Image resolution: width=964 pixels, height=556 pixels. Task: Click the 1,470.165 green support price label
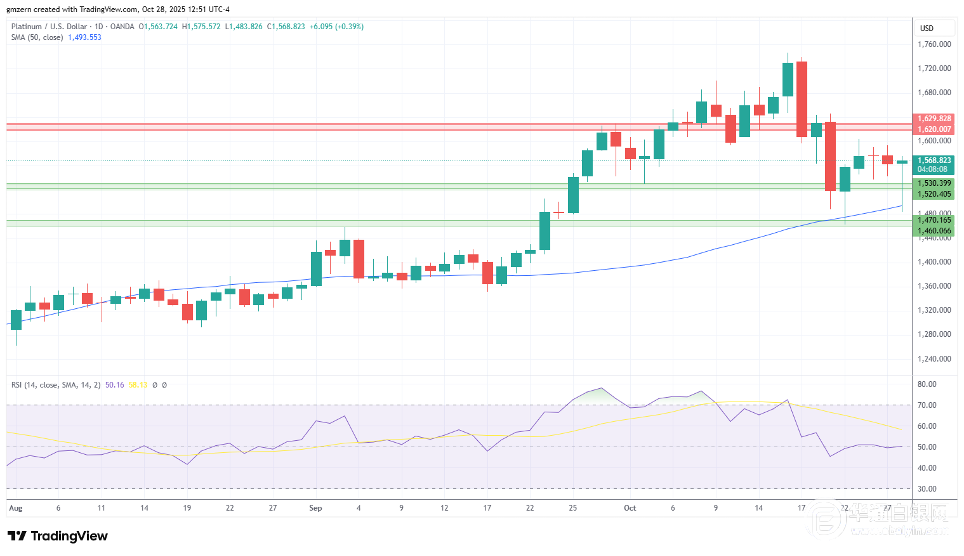(935, 219)
